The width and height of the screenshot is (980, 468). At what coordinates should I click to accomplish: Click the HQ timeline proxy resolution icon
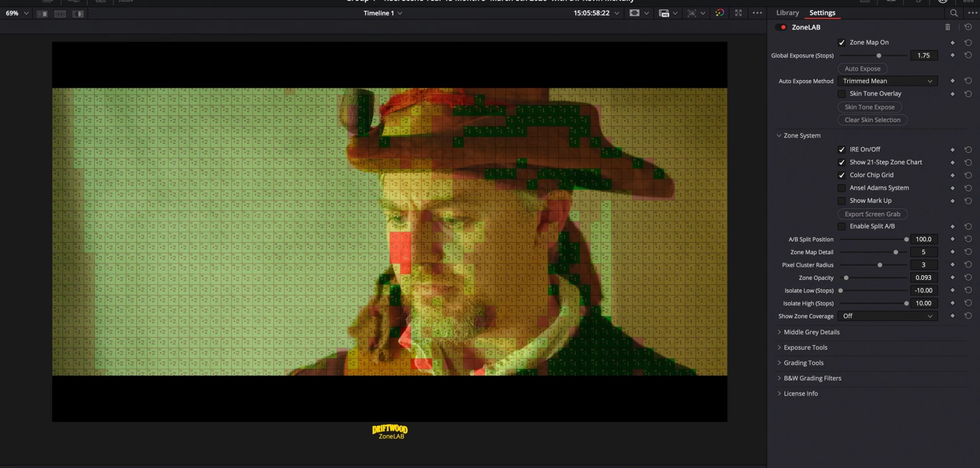click(x=664, y=13)
